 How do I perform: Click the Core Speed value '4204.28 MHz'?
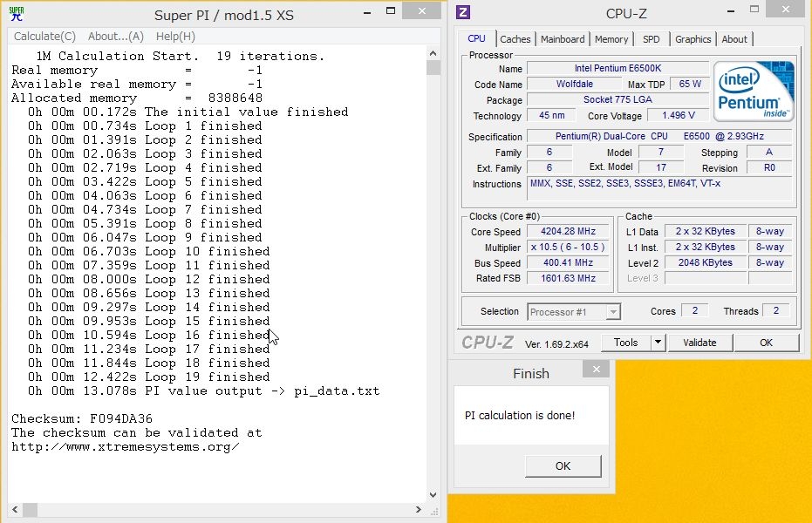pos(568,231)
